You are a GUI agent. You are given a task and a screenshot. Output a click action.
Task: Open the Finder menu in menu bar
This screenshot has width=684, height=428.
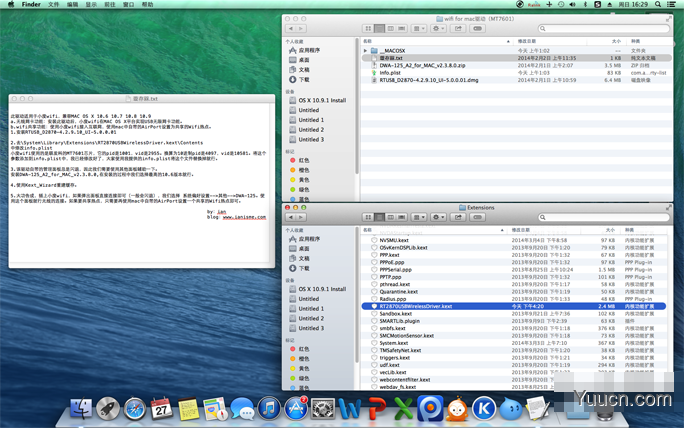click(31, 4)
